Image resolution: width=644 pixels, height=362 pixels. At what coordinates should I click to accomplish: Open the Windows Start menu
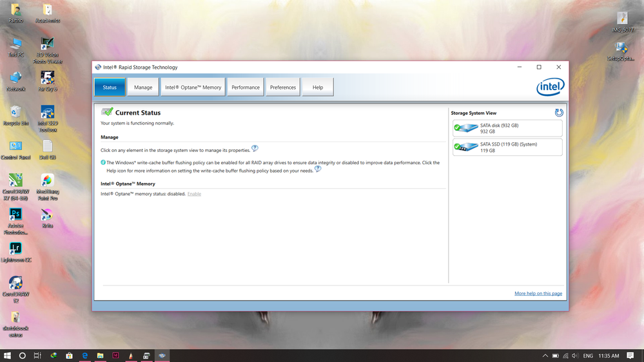[x=7, y=356]
